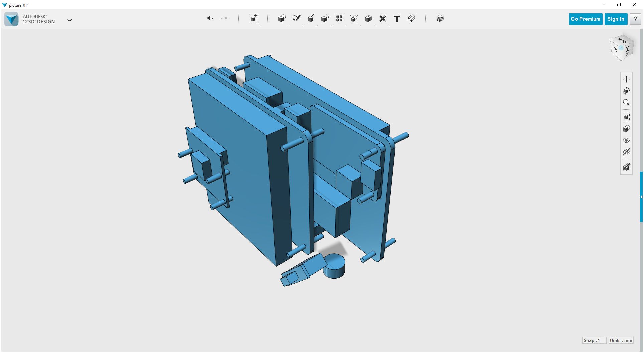Select the Measure tool

pyautogui.click(x=383, y=19)
